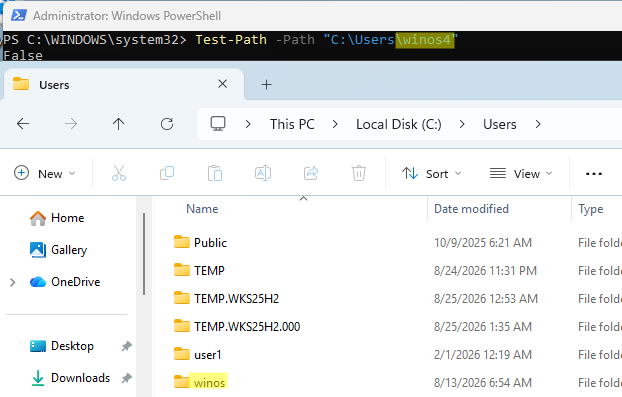
Task: Select the TEMP.WKS25H2 folder name
Action: (x=236, y=298)
